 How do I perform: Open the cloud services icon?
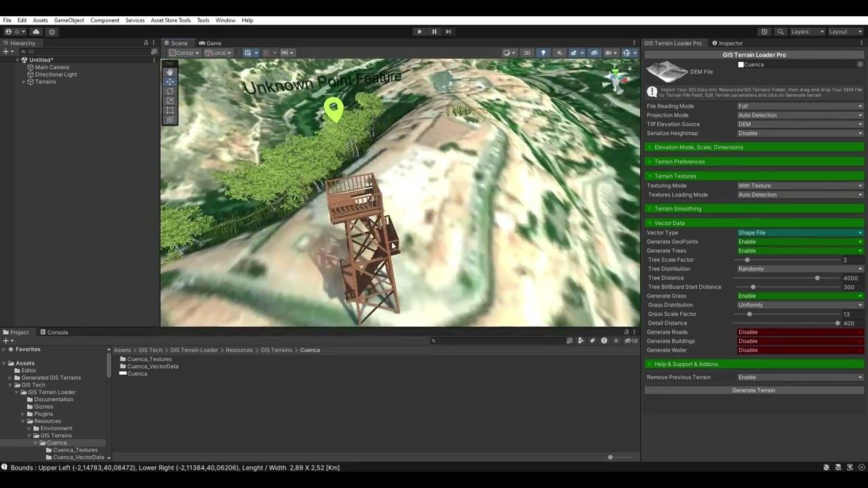click(36, 31)
